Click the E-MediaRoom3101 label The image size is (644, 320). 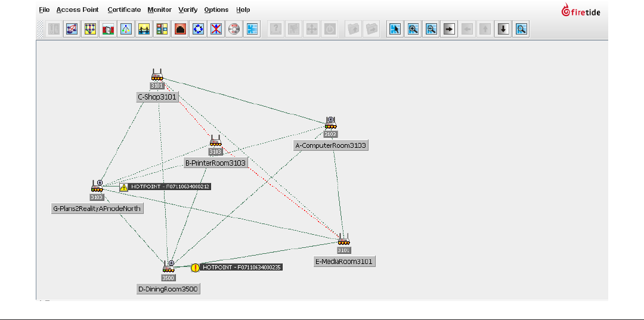(x=345, y=262)
